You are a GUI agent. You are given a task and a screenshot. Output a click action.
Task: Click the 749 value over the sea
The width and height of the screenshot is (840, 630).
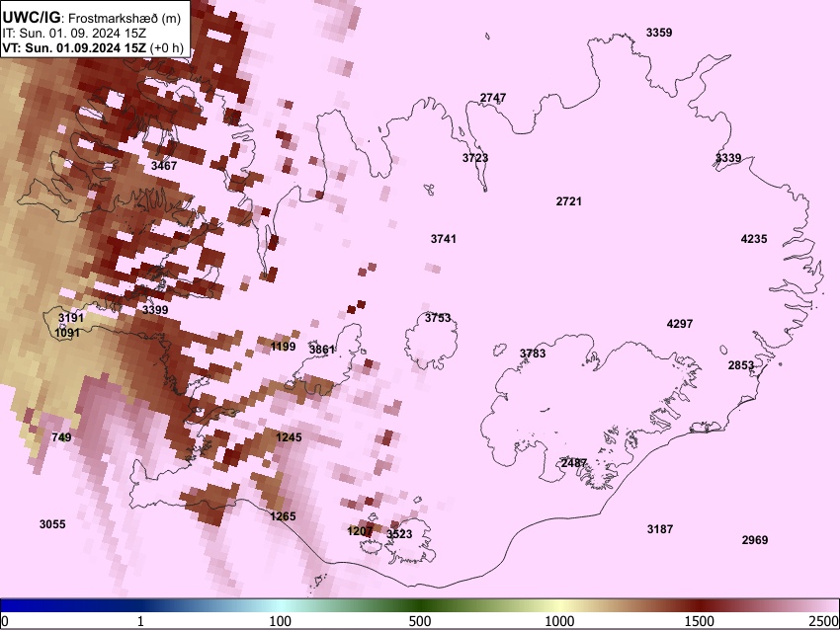[x=61, y=437]
